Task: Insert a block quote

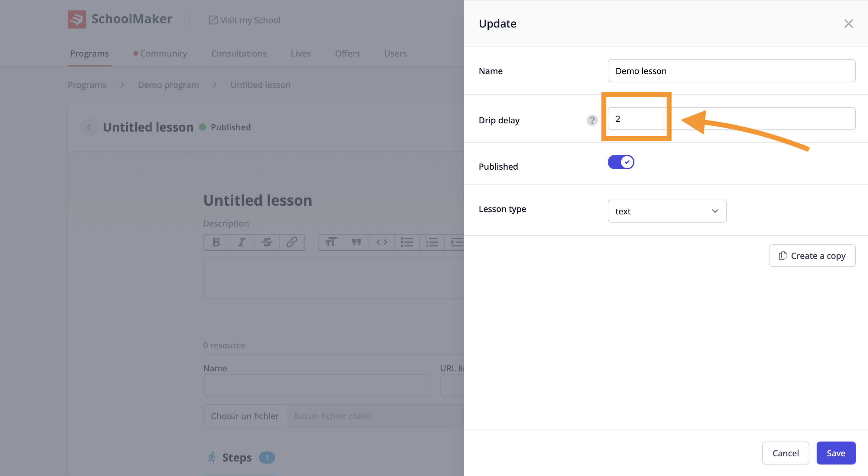Action: click(356, 242)
